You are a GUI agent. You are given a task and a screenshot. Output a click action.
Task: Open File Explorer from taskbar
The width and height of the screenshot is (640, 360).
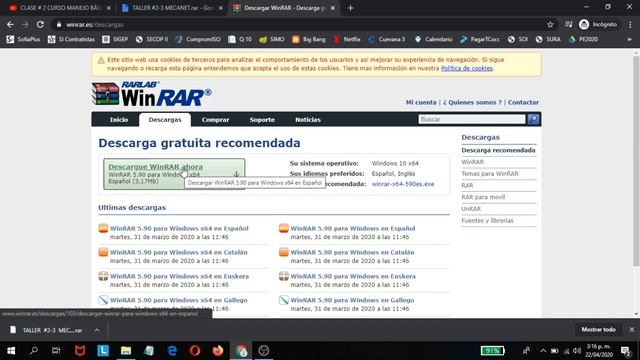tap(126, 351)
